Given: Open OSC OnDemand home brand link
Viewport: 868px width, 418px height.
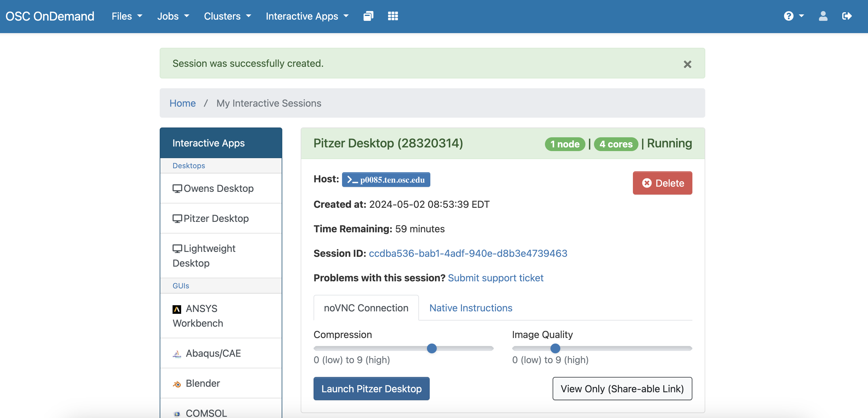Looking at the screenshot, I should (50, 16).
